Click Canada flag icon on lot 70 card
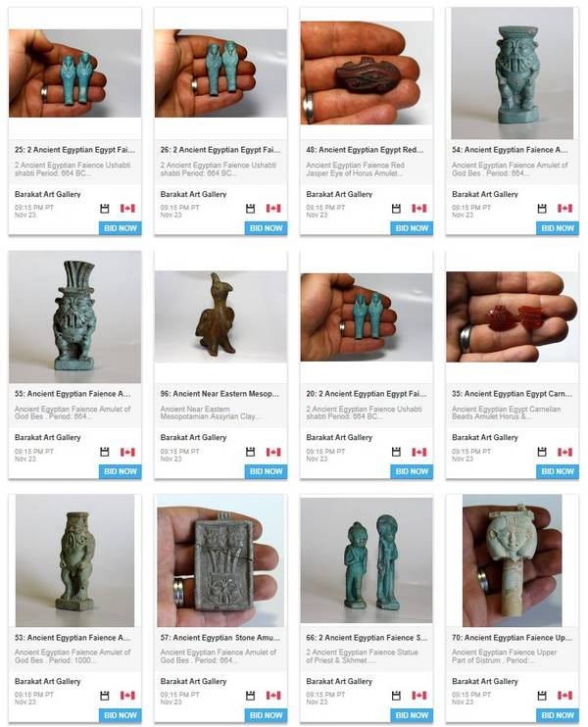This screenshot has width=588, height=727. 564,696
